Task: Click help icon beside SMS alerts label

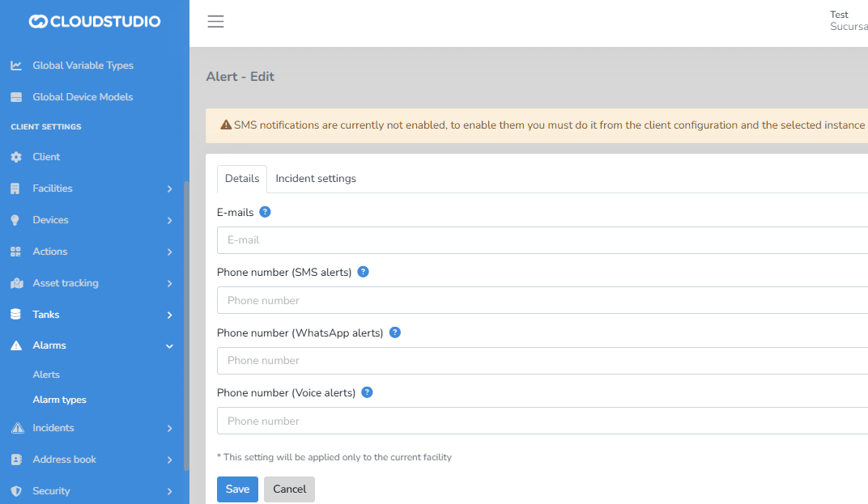Action: [x=363, y=272]
